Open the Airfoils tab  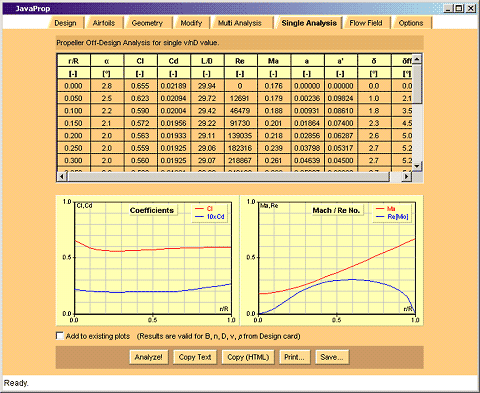pos(104,23)
